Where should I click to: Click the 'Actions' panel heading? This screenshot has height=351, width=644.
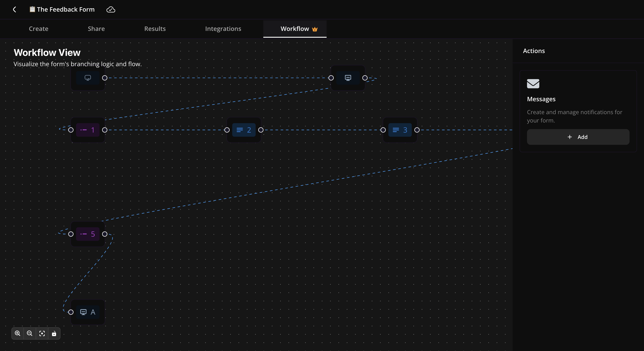coord(534,51)
